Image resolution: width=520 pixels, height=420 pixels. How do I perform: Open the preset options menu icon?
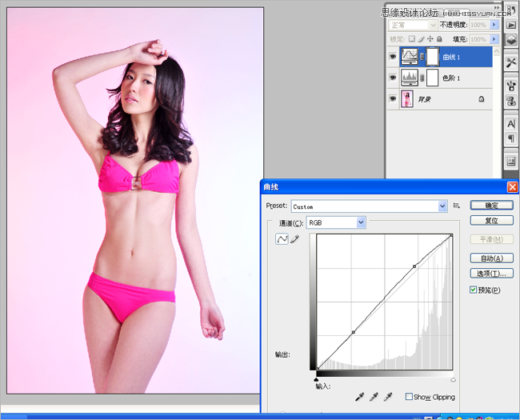[456, 206]
